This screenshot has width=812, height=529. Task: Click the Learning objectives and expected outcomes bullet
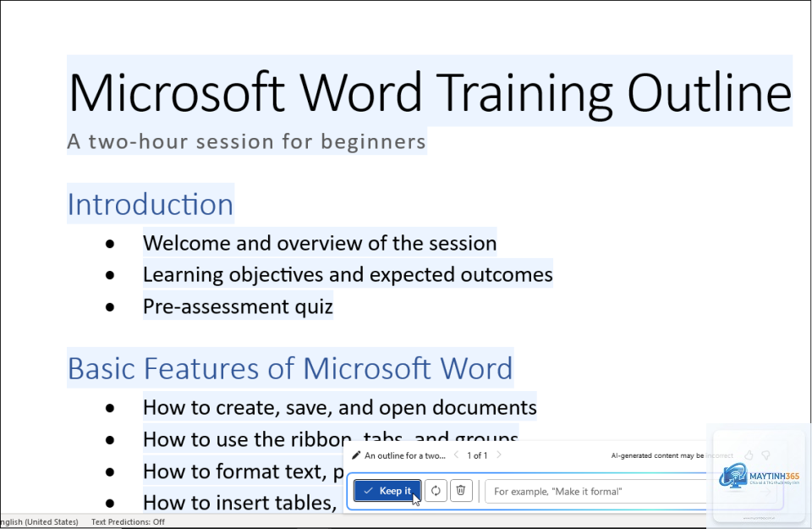[x=348, y=274]
